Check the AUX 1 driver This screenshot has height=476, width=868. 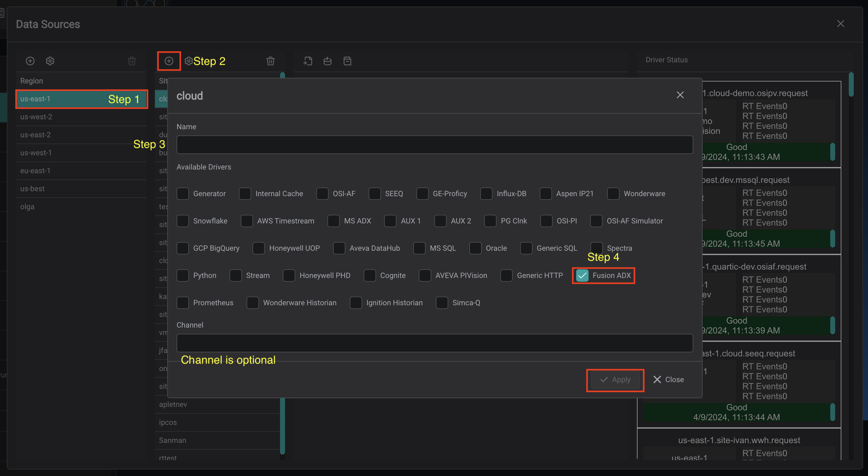pyautogui.click(x=391, y=221)
